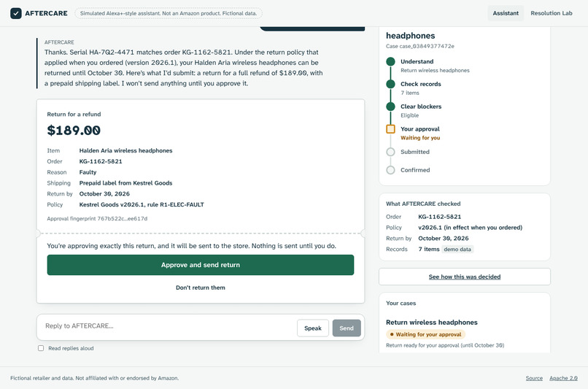Click Prepaid label from Kestrel Goods text
The height and width of the screenshot is (389, 588).
(x=125, y=183)
